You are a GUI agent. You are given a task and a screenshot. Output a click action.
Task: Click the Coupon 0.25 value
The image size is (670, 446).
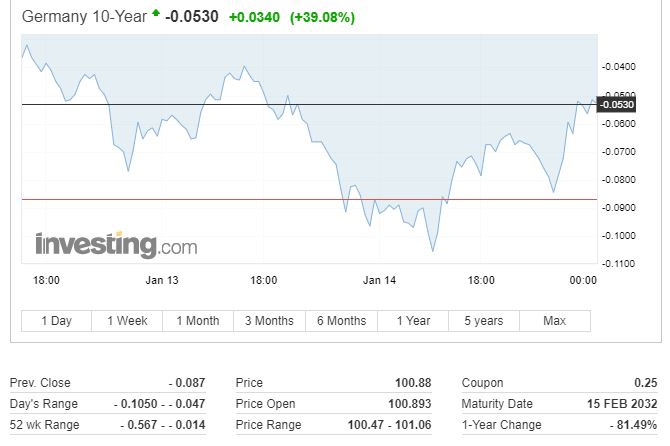pos(646,383)
